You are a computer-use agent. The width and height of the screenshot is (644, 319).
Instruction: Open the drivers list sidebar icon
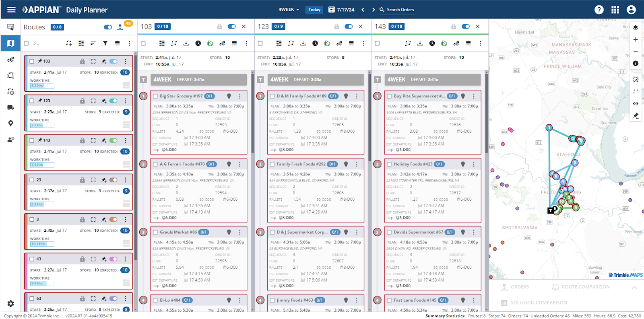[11, 140]
